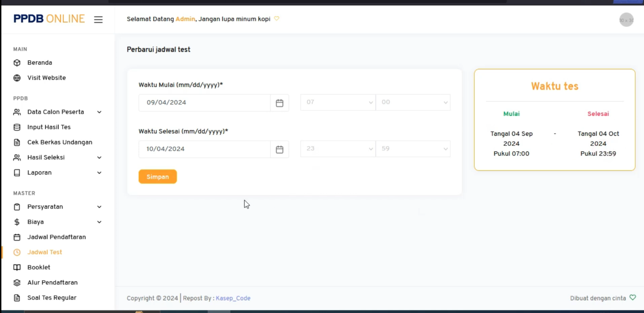644x313 pixels.
Task: Expand the Laporan submenu chevron
Action: (x=99, y=173)
